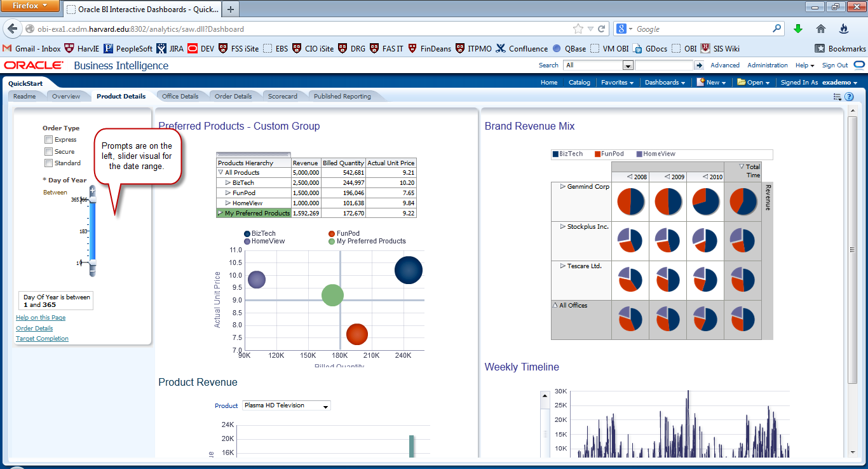The width and height of the screenshot is (868, 469).
Task: Click the Oracle cloud icon near Sign Out
Action: 858,64
